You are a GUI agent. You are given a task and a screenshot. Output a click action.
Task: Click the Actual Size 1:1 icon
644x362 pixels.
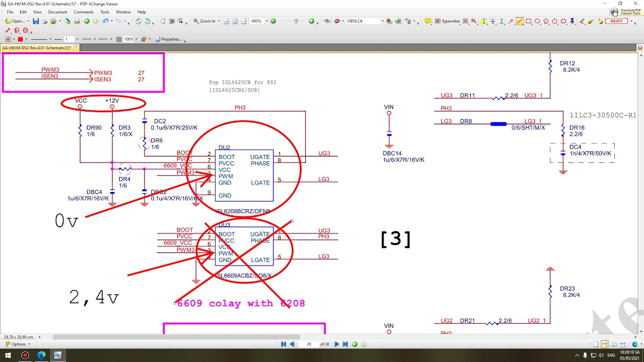[226, 21]
